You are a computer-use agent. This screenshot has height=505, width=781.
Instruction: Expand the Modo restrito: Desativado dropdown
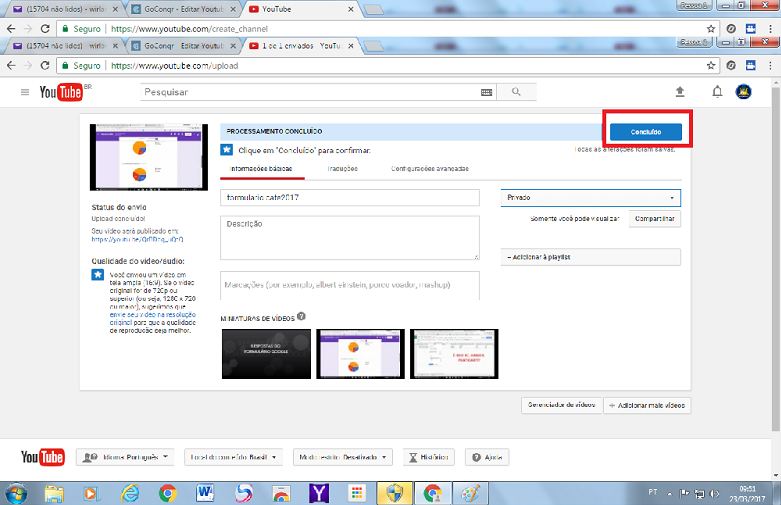(x=344, y=457)
